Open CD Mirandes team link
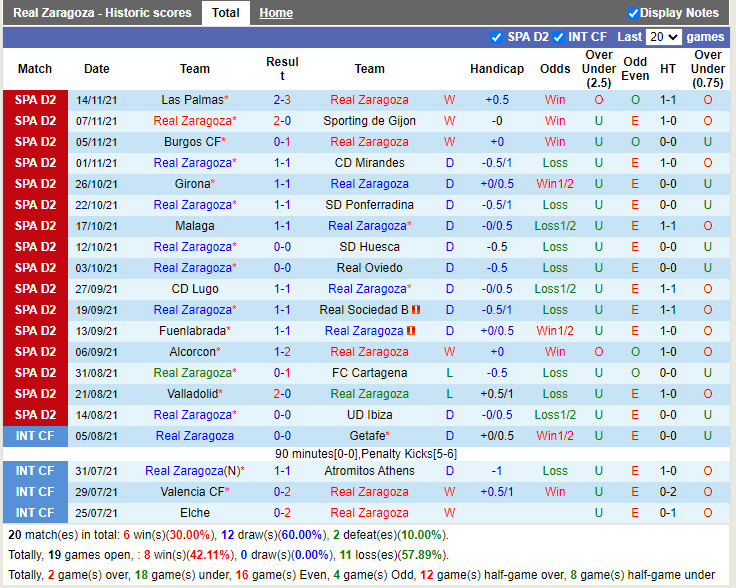 369,163
